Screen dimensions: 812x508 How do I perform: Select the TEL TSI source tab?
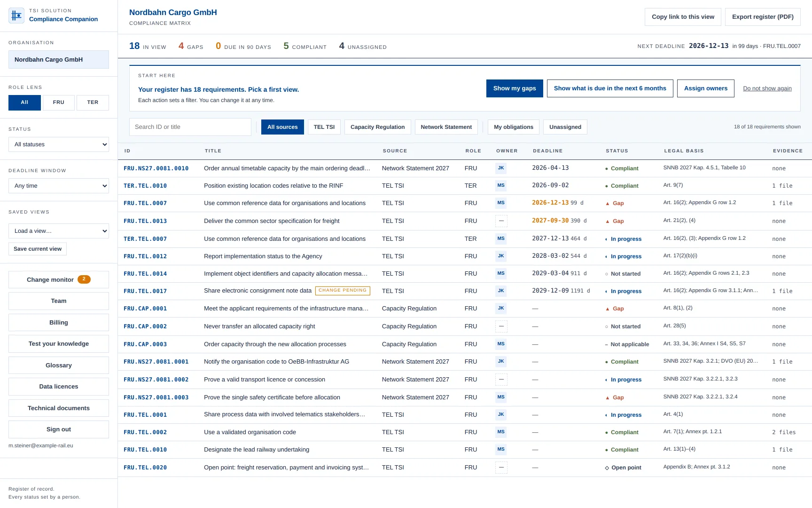[x=324, y=127]
